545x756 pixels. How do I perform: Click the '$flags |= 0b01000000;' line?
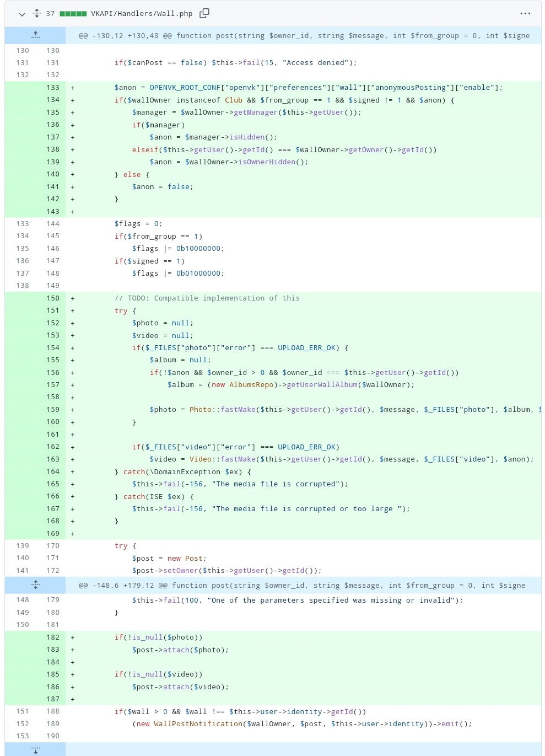(178, 274)
